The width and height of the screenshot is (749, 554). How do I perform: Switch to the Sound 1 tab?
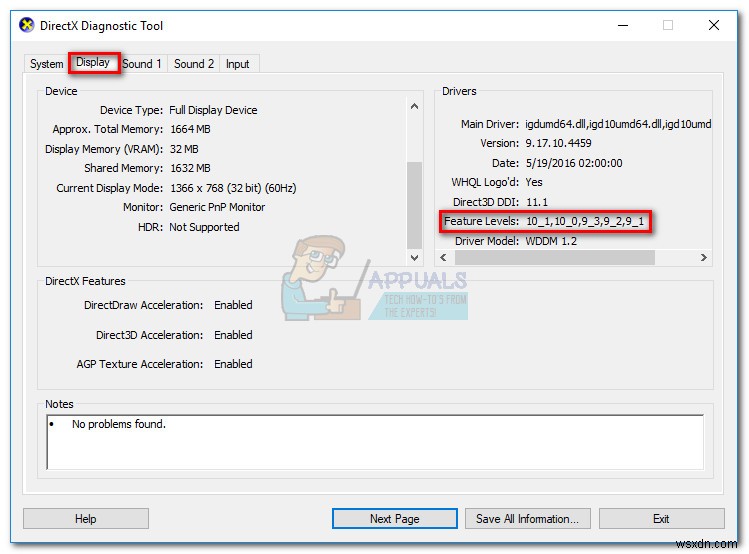pos(142,64)
